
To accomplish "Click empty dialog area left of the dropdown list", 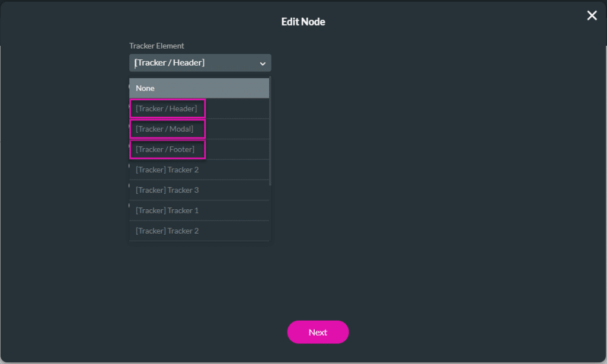I will [65, 178].
